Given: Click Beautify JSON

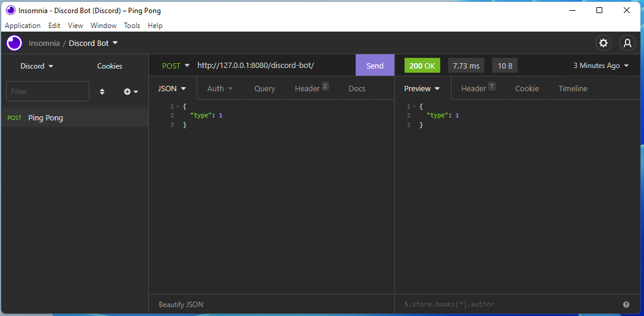Looking at the screenshot, I should (x=181, y=305).
